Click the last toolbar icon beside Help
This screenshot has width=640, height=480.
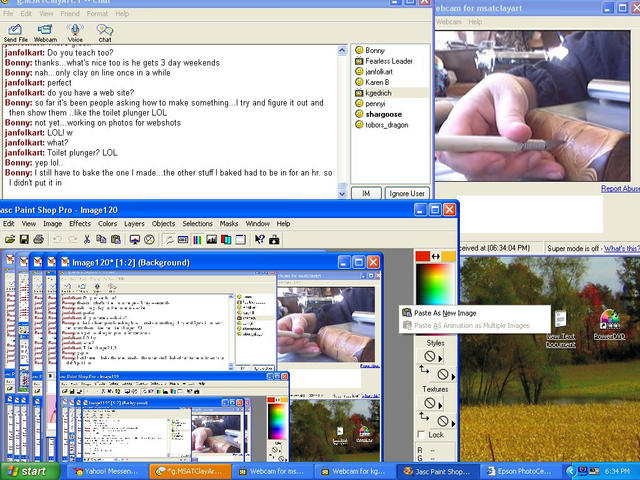point(274,240)
